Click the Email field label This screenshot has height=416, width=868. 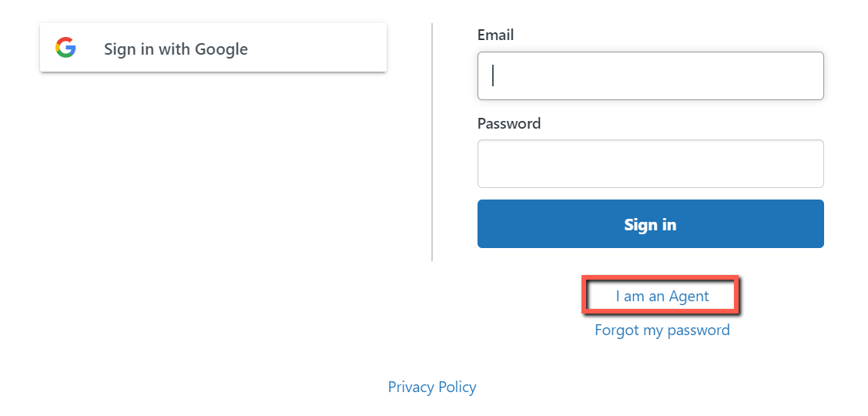[495, 35]
